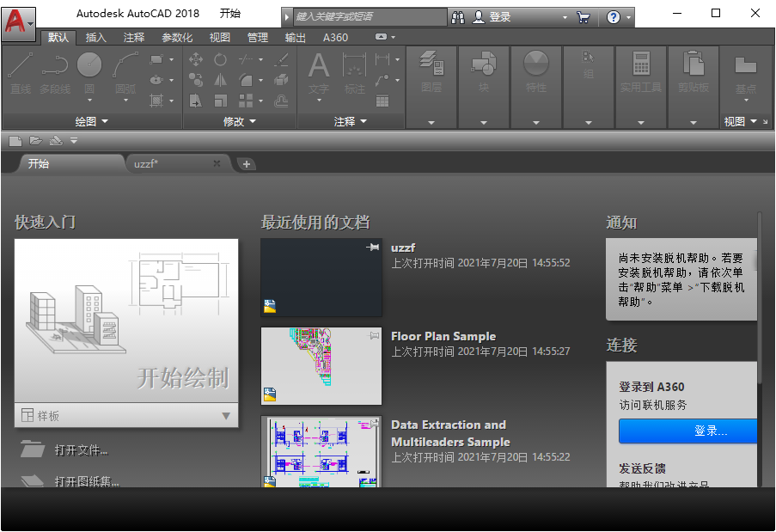Image resolution: width=776 pixels, height=532 pixels.
Task: Open the Help question mark icon
Action: pyautogui.click(x=614, y=17)
